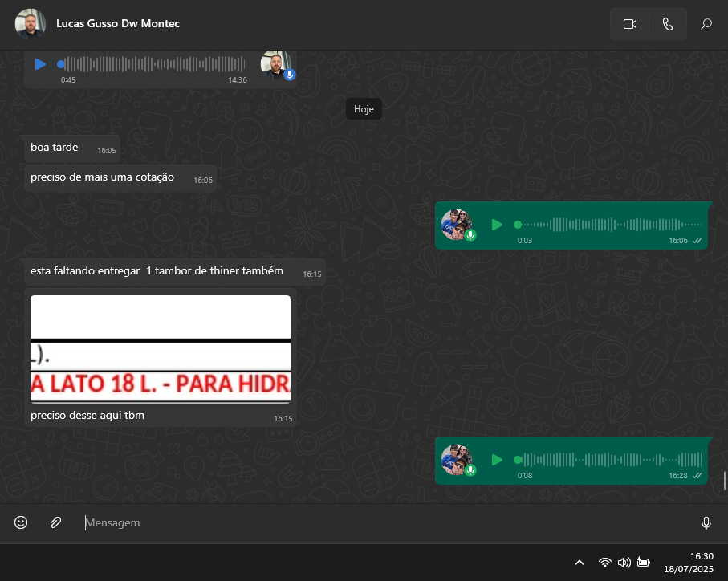Viewport: 728px width, 581px height.
Task: Open the search in conversation icon
Action: [706, 24]
